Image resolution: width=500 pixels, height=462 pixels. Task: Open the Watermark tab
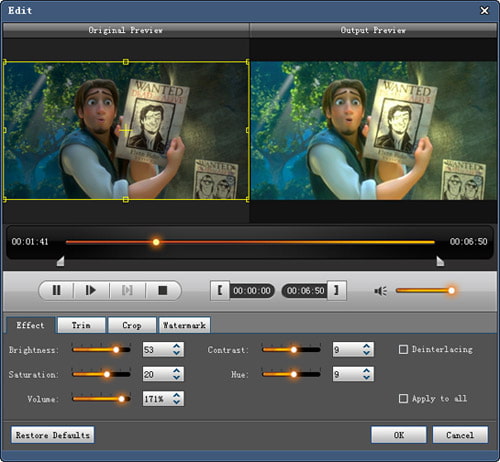pyautogui.click(x=184, y=325)
